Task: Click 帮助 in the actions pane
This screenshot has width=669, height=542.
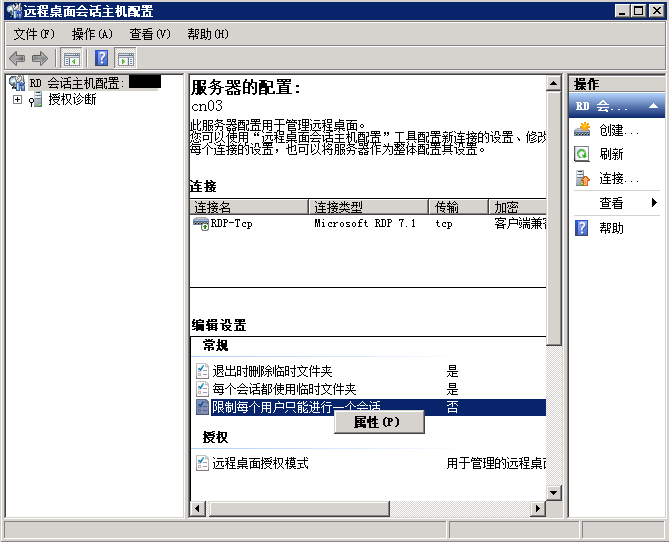Action: coord(611,228)
